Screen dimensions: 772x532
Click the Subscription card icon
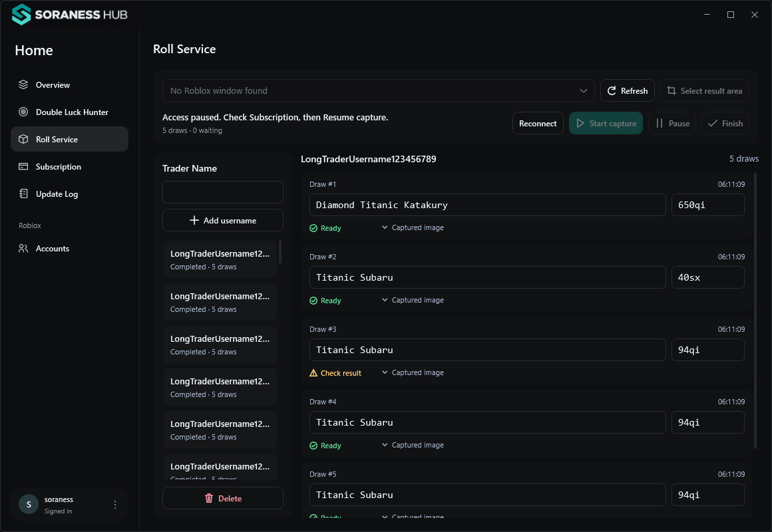[23, 166]
